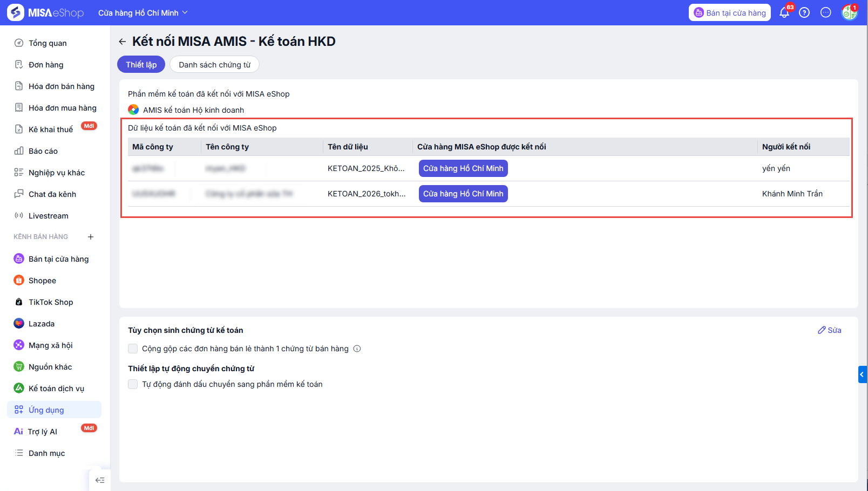Click the Nghiệp vụ khác icon
Image resolution: width=868 pixels, height=491 pixels.
tap(19, 173)
